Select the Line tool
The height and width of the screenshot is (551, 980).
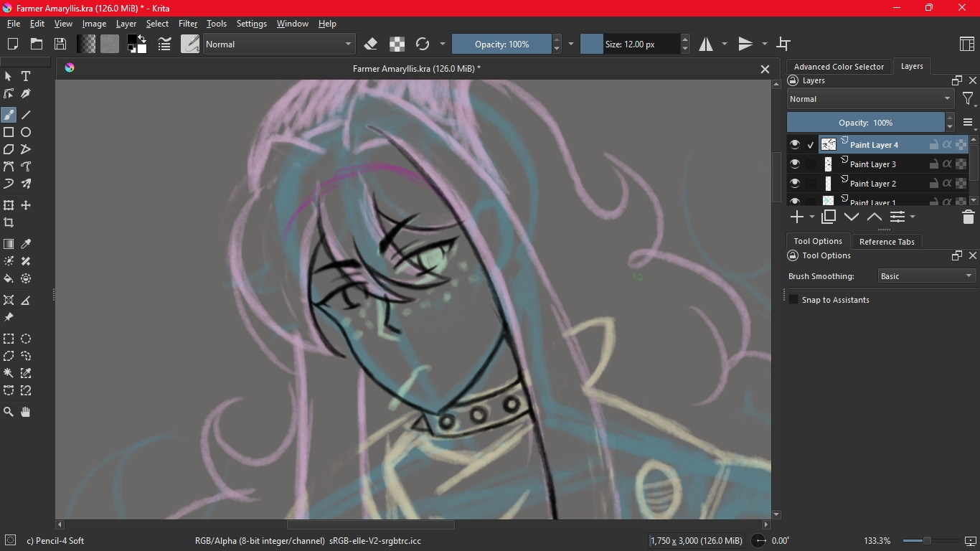coord(26,115)
